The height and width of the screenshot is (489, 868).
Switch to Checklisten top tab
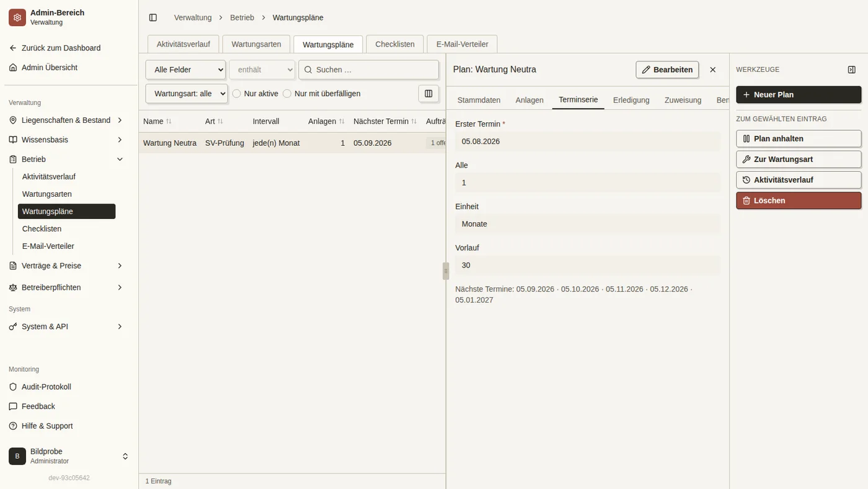click(x=395, y=44)
